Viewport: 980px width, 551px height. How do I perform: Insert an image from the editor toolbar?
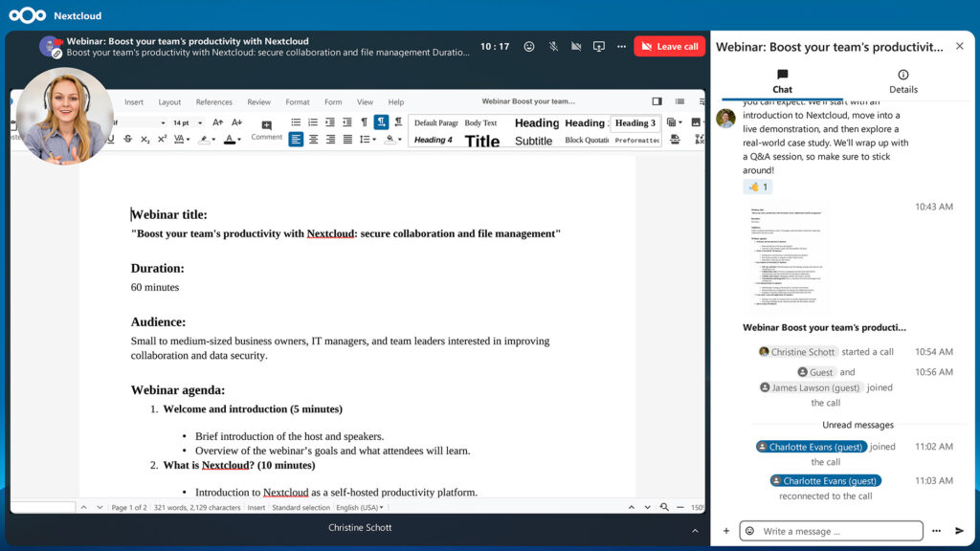point(696,122)
